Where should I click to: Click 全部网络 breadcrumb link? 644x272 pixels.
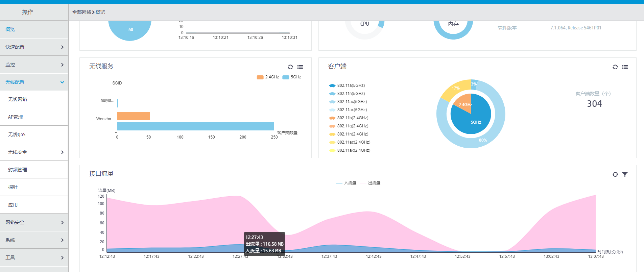coord(81,12)
